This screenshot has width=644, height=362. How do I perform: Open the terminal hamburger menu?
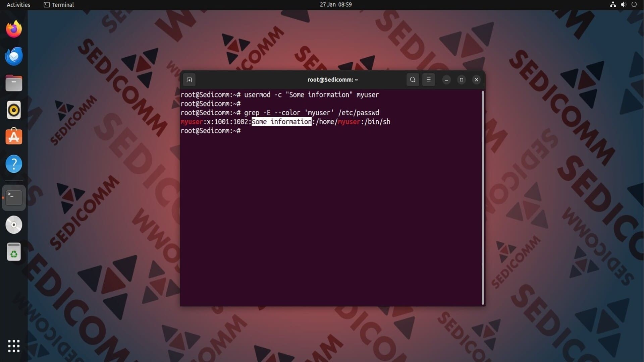(428, 80)
